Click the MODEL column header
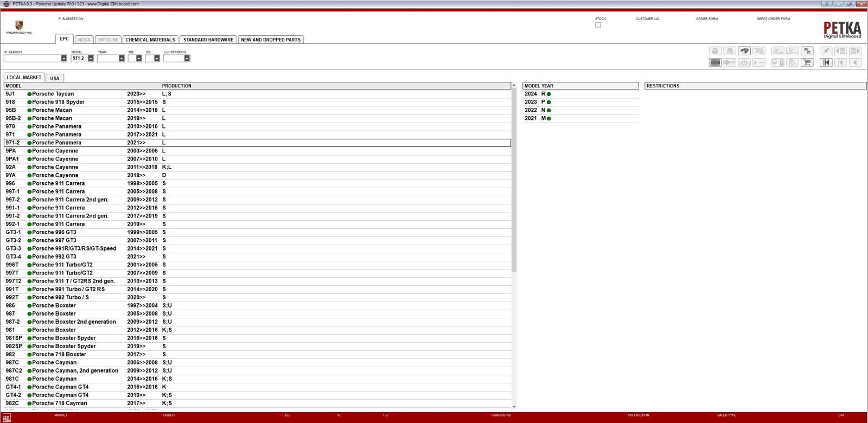Image resolution: width=868 pixels, height=423 pixels. point(14,86)
